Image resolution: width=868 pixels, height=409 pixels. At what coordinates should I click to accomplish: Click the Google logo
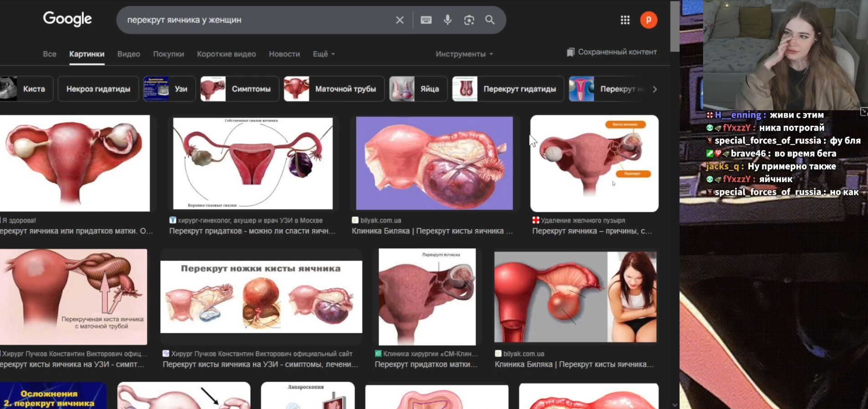[x=67, y=19]
